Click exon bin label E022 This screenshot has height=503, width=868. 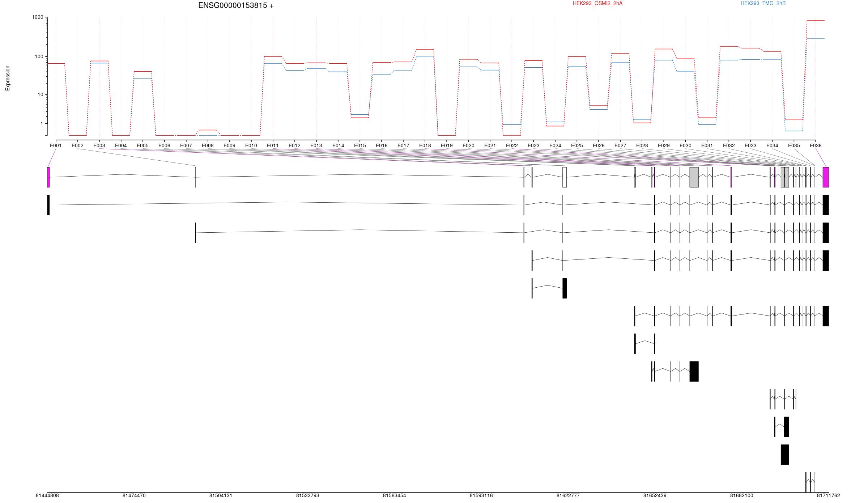point(512,145)
